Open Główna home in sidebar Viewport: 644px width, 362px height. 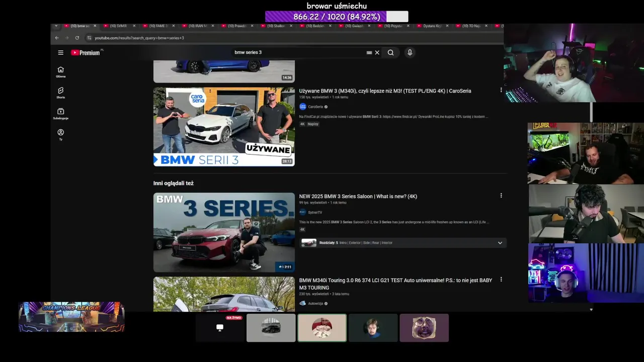tap(60, 72)
